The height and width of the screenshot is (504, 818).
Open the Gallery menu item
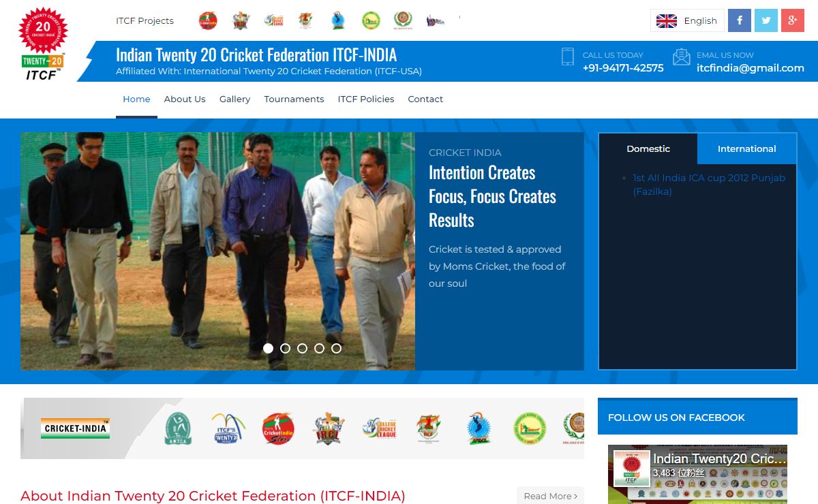pos(234,99)
